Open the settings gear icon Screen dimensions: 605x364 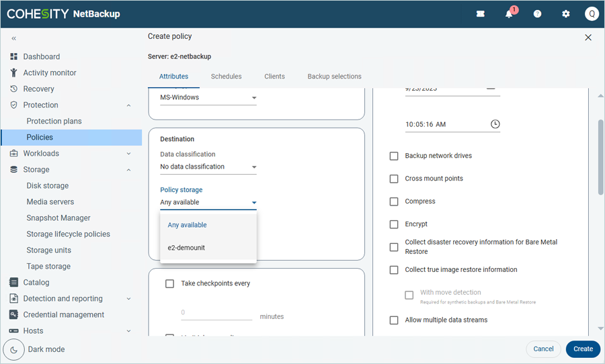coord(565,14)
